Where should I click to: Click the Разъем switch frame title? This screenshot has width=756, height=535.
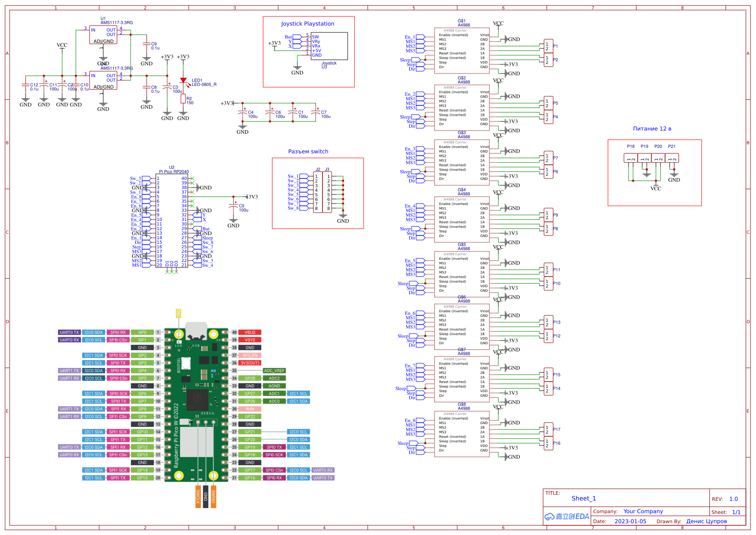pos(308,151)
